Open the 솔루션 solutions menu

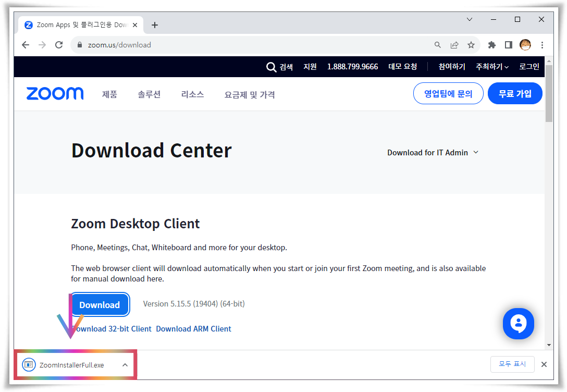(x=149, y=94)
